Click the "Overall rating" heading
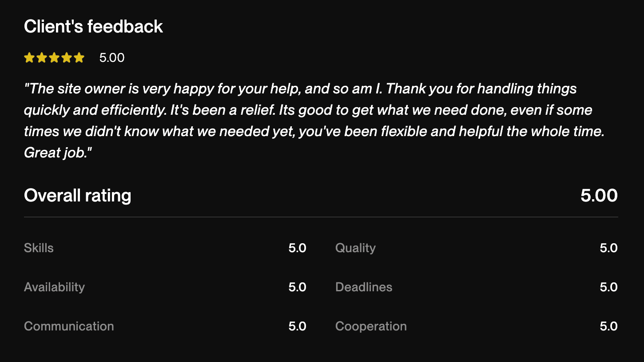The width and height of the screenshot is (644, 362). [77, 196]
